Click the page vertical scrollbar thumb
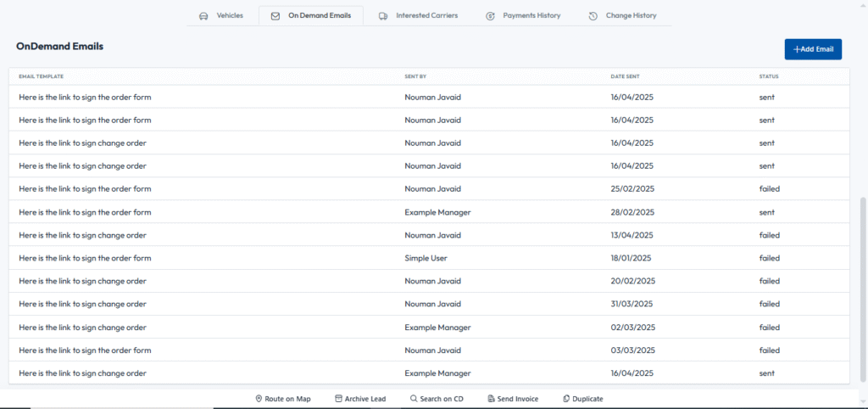The width and height of the screenshot is (868, 409). (x=863, y=289)
